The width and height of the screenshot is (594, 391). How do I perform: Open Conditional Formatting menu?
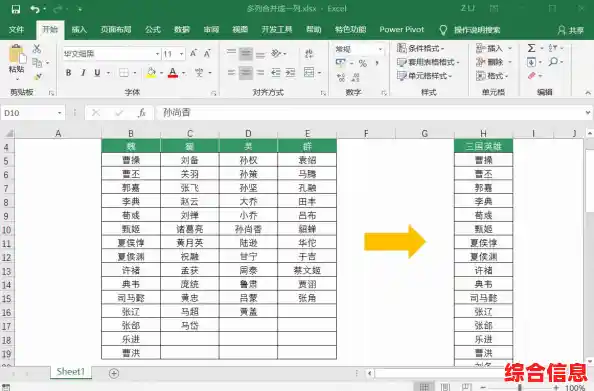[421, 48]
